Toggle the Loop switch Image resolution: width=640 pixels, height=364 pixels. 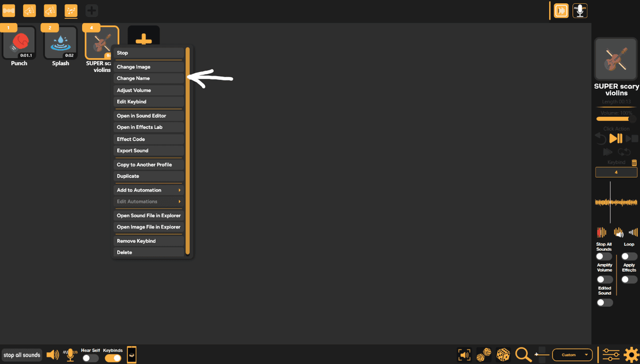[629, 256]
